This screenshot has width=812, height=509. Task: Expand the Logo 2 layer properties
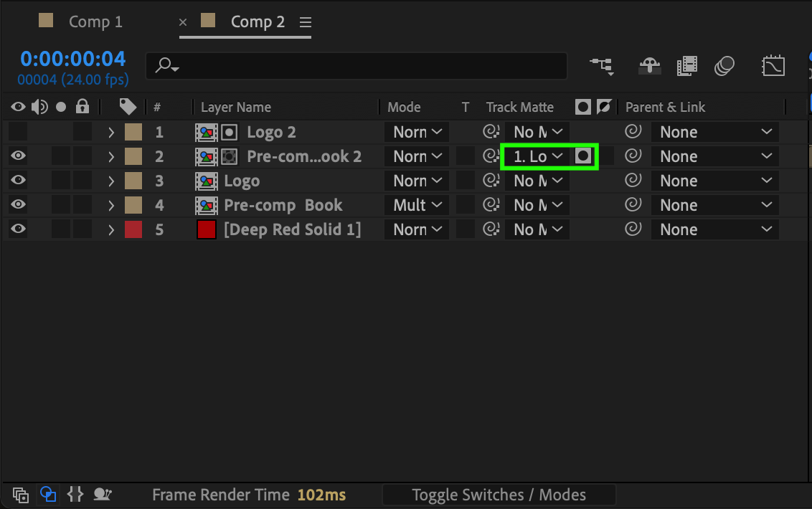point(111,132)
